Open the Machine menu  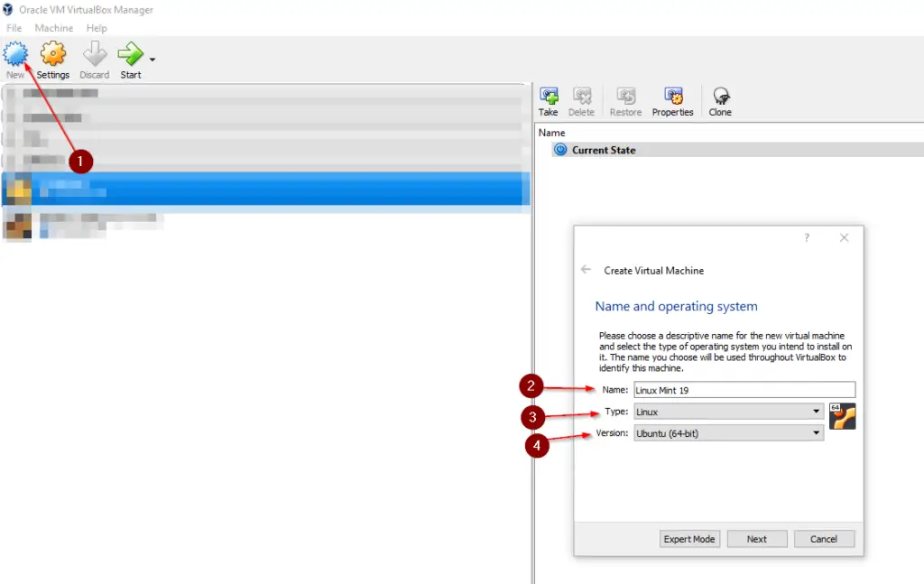(54, 28)
